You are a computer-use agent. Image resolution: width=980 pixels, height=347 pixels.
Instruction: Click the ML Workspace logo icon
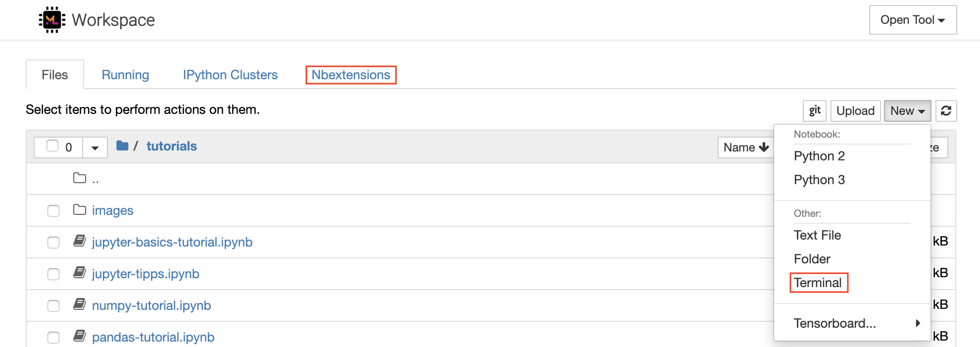tap(52, 20)
